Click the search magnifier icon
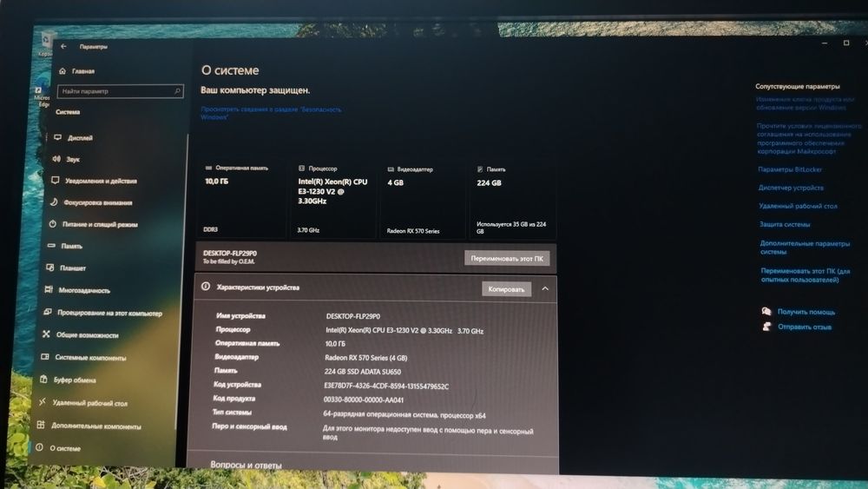Viewport: 868px width, 489px height. [x=178, y=91]
